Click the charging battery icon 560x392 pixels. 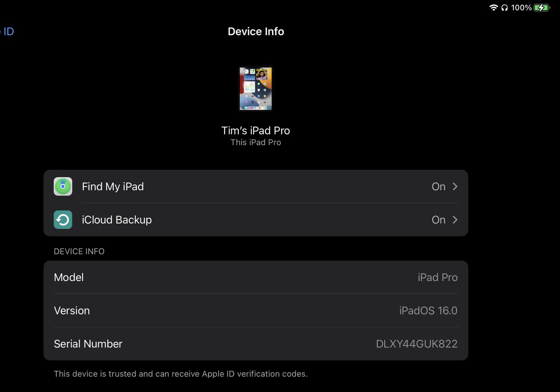[542, 8]
